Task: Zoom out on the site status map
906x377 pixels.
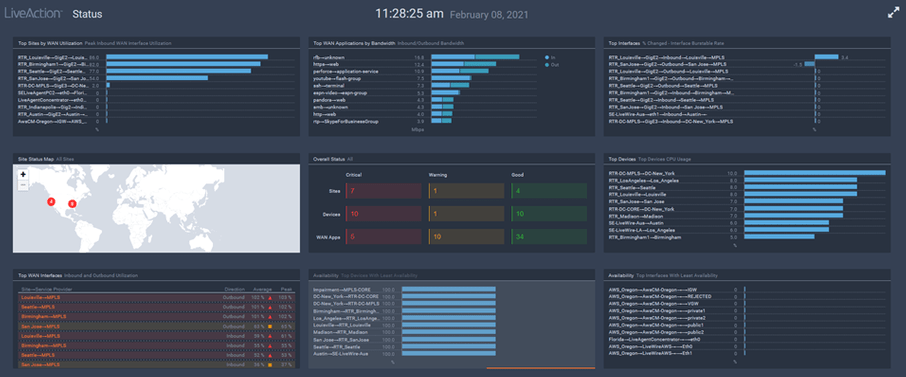Action: (x=23, y=185)
